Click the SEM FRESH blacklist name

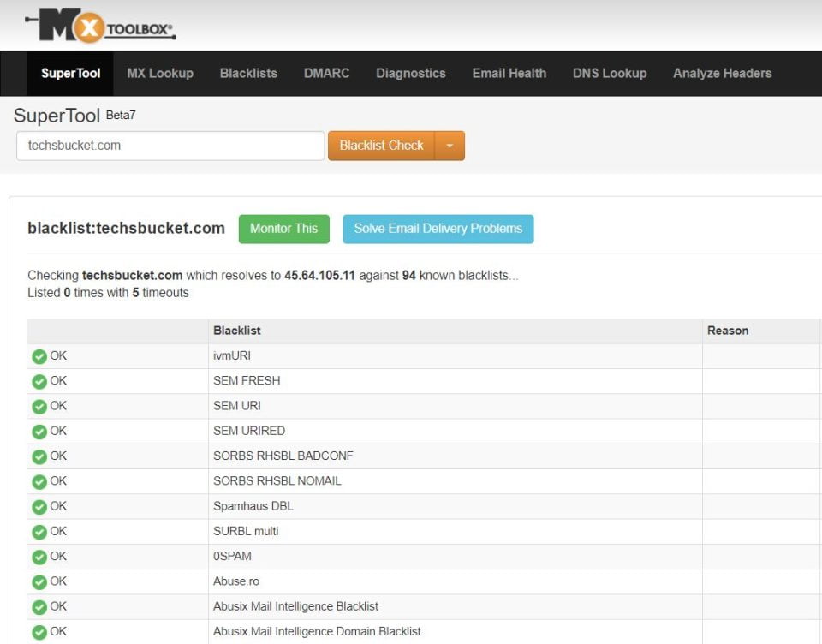[247, 381]
